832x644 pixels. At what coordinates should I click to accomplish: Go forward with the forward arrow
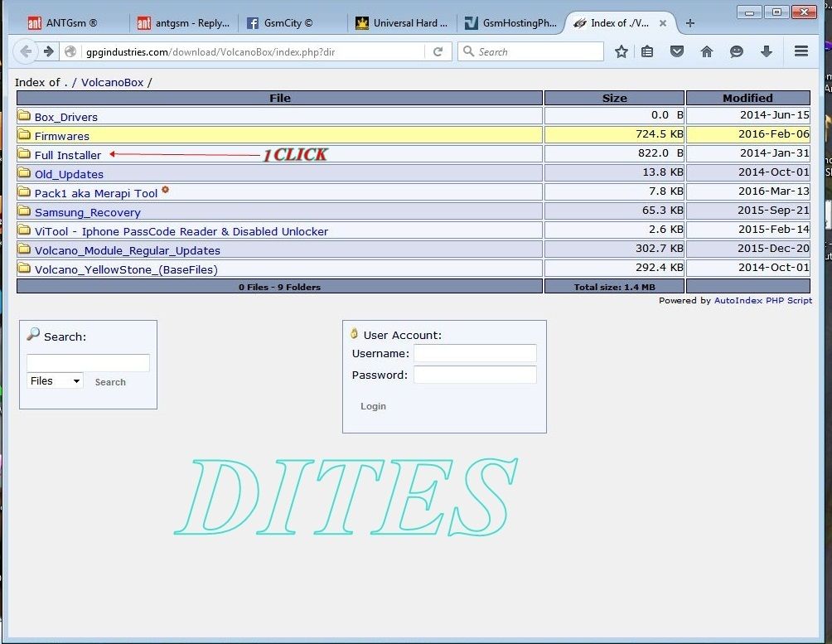48,51
